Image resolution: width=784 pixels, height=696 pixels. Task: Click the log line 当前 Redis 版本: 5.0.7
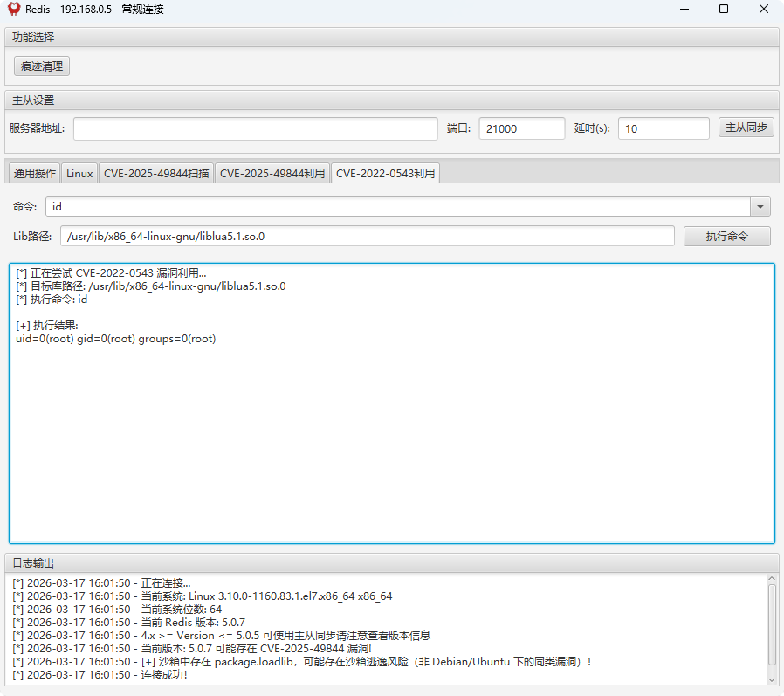(x=129, y=623)
